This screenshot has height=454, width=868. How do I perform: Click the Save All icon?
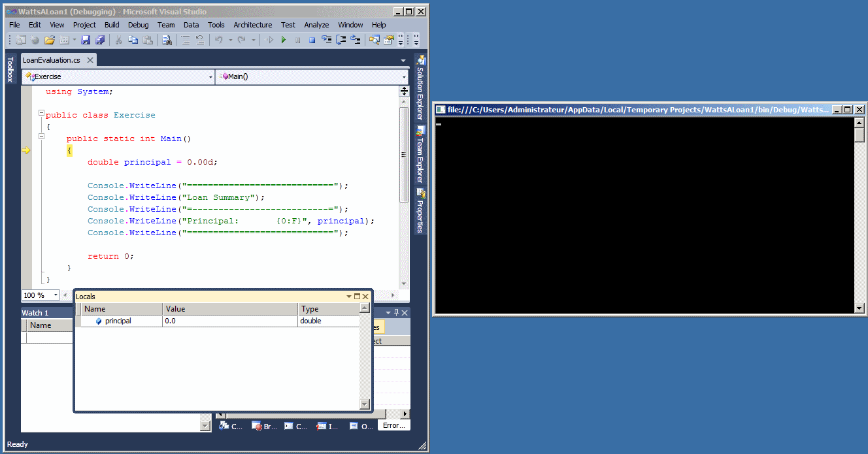100,39
